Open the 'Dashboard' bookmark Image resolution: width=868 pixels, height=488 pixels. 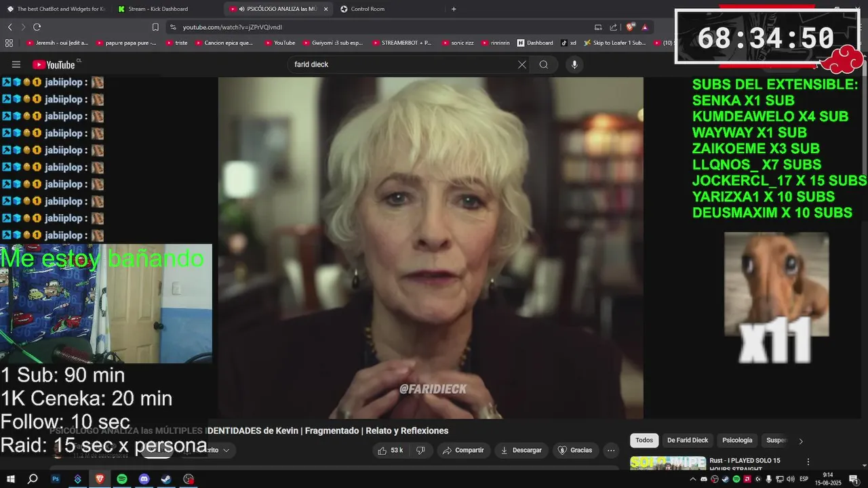click(535, 43)
